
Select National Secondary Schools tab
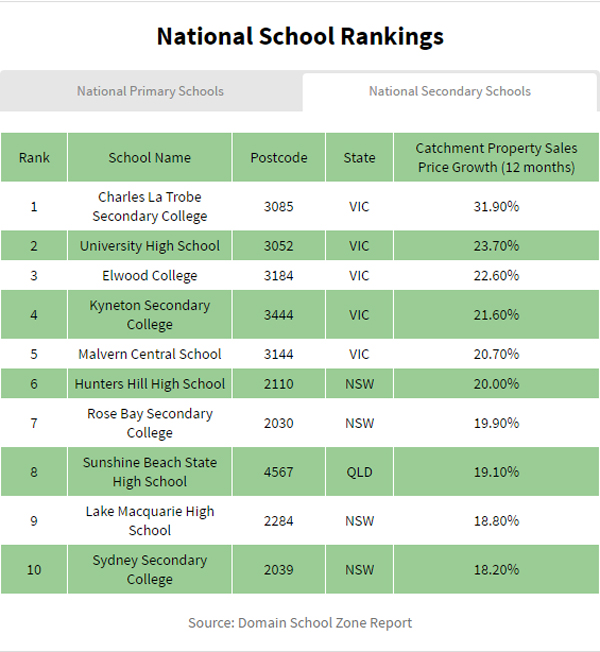point(449,91)
